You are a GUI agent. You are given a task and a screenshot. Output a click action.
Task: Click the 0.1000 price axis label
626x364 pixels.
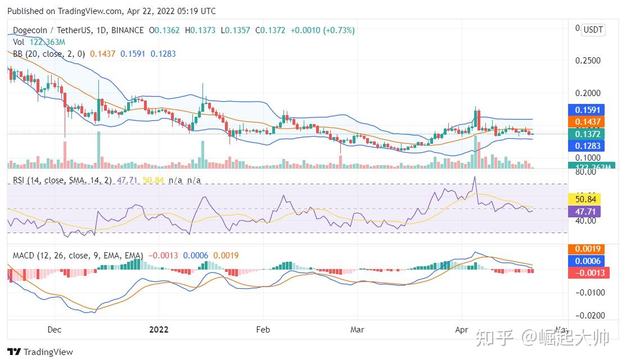pyautogui.click(x=588, y=158)
